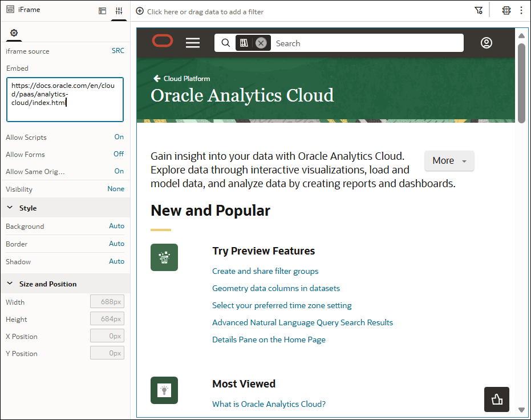This screenshot has height=420, width=531.
Task: Open the More dropdown button
Action: click(449, 160)
